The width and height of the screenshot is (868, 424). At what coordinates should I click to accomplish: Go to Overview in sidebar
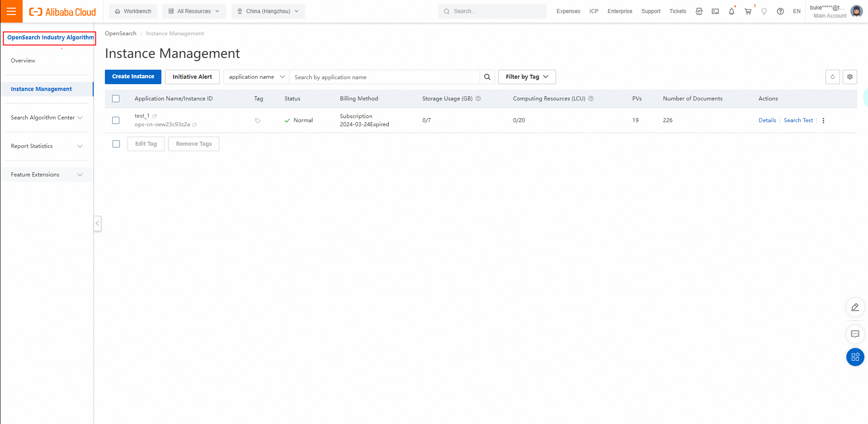pyautogui.click(x=23, y=61)
